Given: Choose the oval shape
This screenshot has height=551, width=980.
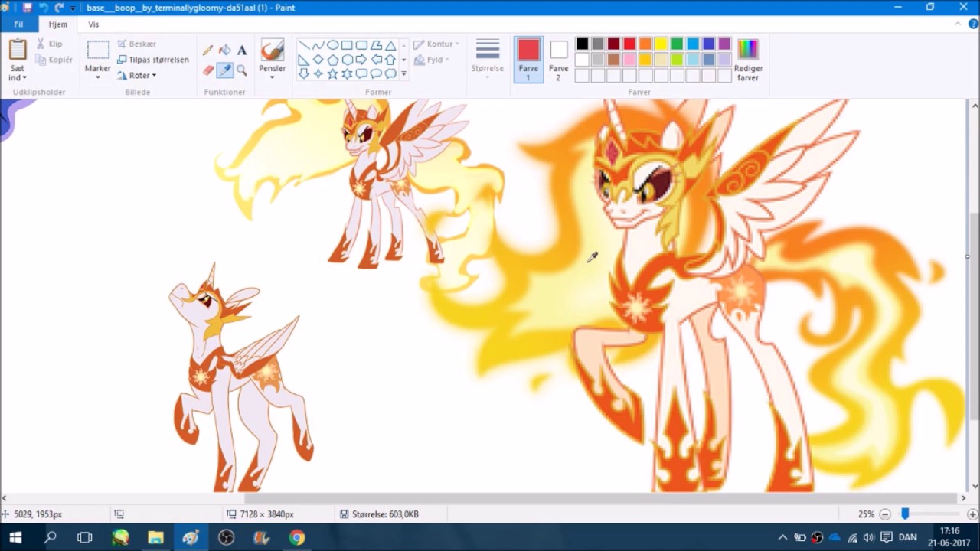Looking at the screenshot, I should tap(333, 45).
